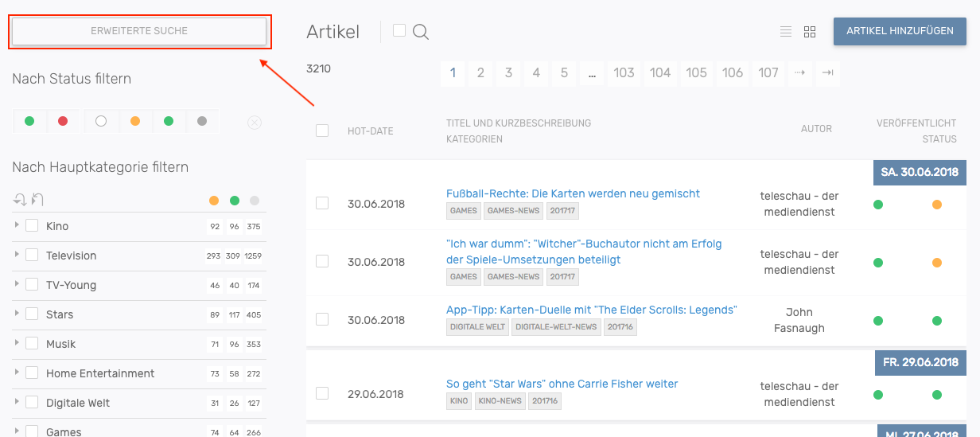Click the second curved arrow icon above Kino

tap(37, 200)
